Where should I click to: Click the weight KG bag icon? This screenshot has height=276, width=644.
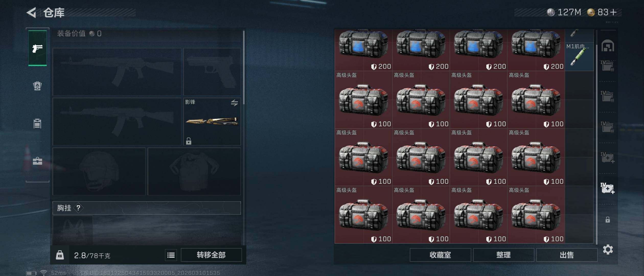click(60, 255)
